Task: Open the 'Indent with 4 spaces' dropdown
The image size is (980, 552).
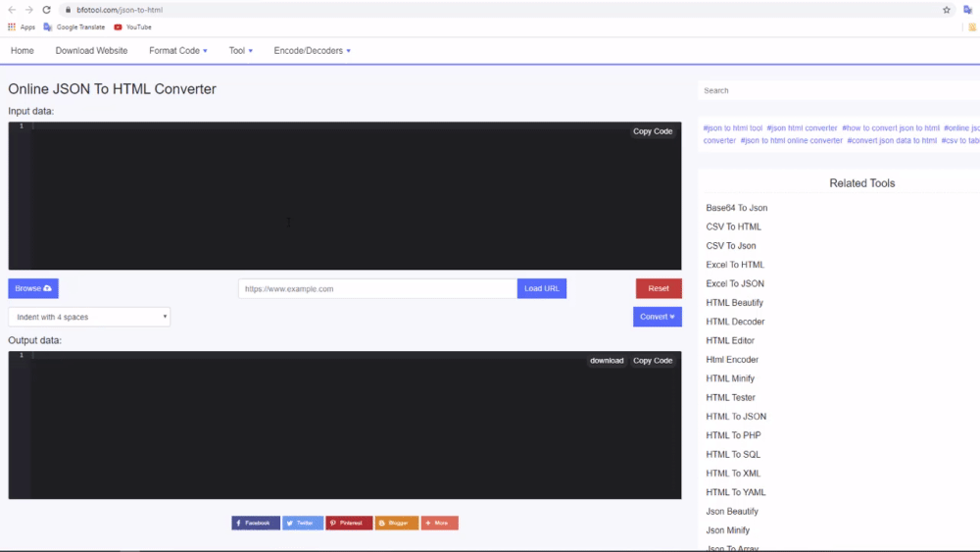Action: point(89,318)
